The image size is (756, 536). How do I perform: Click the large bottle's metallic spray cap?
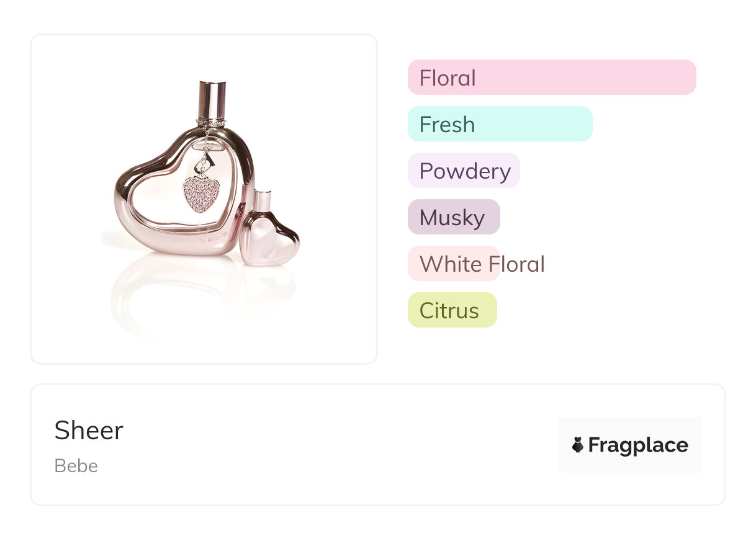coord(212,99)
